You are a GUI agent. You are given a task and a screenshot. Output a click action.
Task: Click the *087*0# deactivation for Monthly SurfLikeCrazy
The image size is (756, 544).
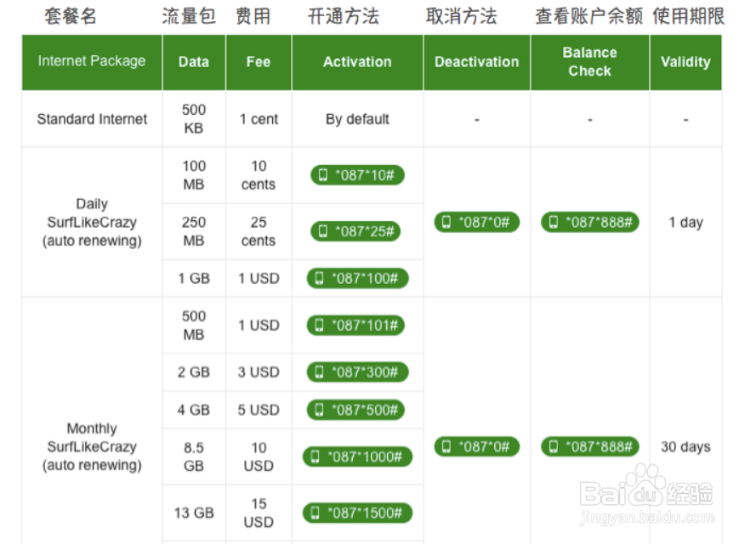[476, 446]
